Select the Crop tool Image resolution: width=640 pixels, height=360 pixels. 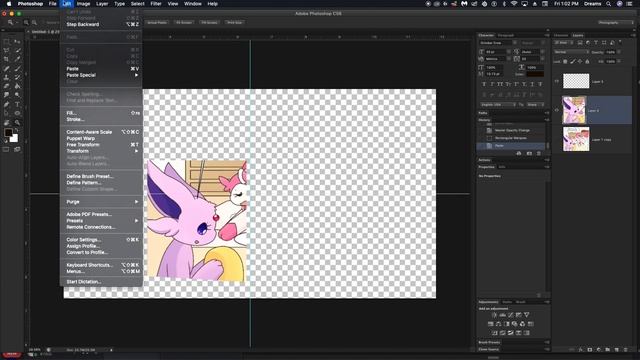[7, 60]
